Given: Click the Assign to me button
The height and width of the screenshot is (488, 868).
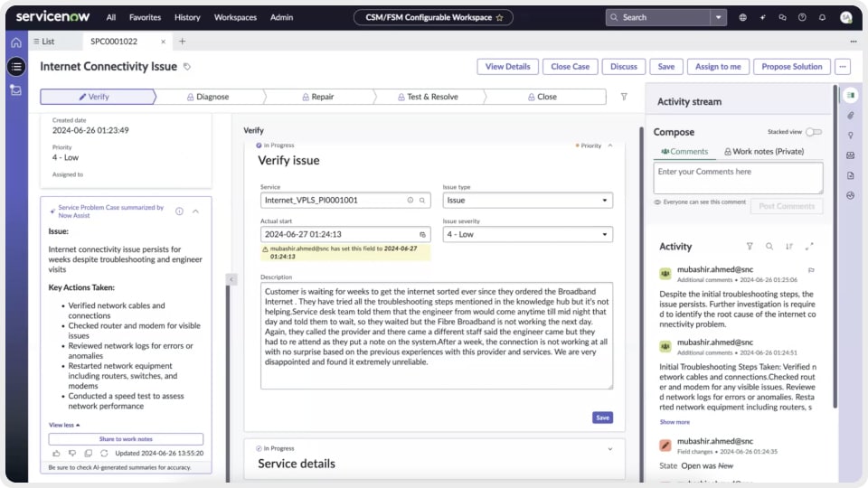Looking at the screenshot, I should coord(718,66).
